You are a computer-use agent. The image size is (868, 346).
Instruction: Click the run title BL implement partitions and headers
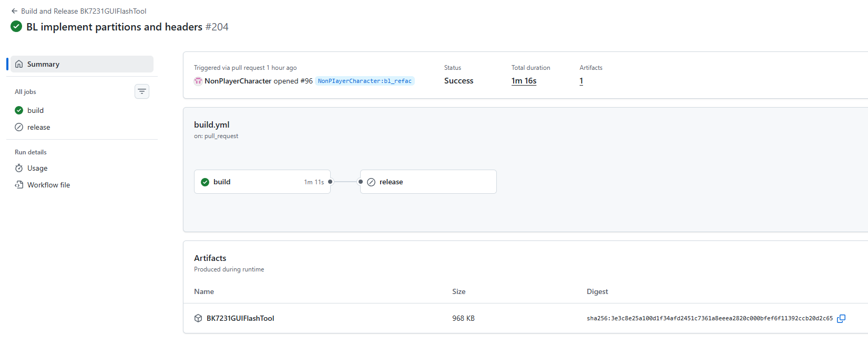click(x=114, y=27)
